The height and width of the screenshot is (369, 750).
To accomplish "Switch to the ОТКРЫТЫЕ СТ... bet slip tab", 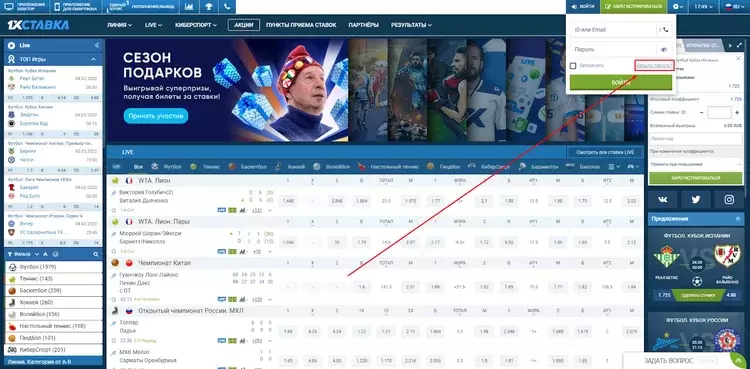I will [703, 45].
